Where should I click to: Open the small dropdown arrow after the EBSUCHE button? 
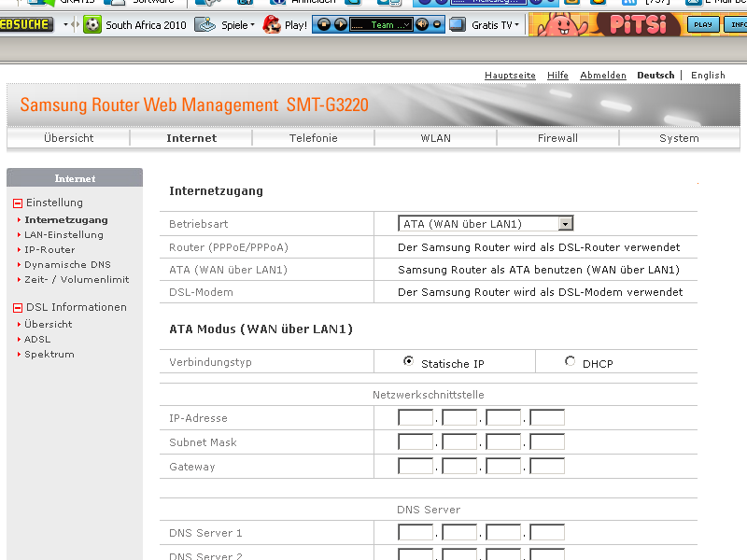point(65,25)
